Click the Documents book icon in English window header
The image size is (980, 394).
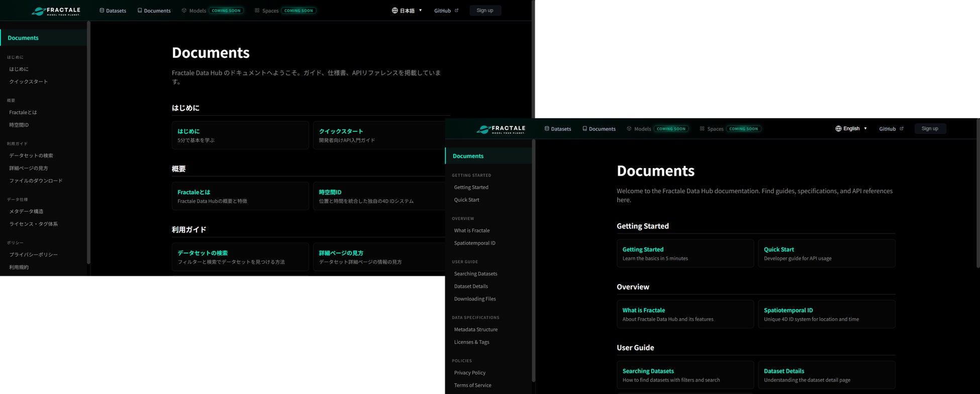pyautogui.click(x=584, y=129)
